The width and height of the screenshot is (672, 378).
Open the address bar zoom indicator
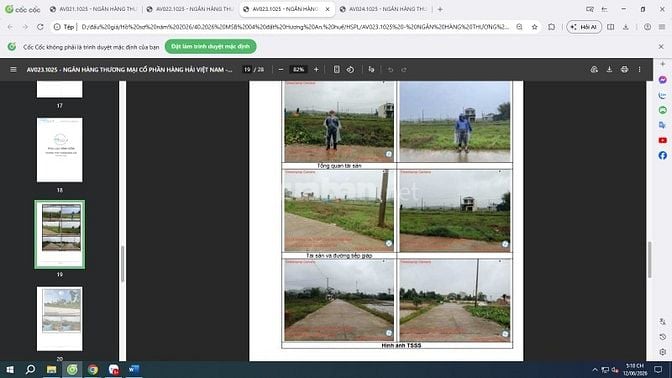(x=519, y=27)
